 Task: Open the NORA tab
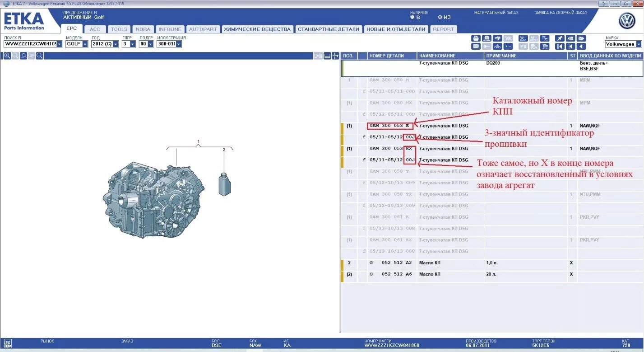pos(143,29)
